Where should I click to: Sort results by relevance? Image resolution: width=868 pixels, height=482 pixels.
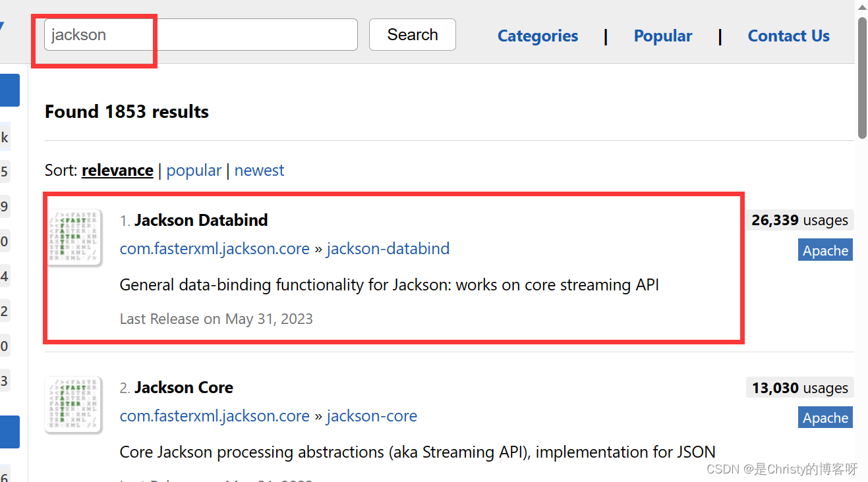(x=117, y=171)
